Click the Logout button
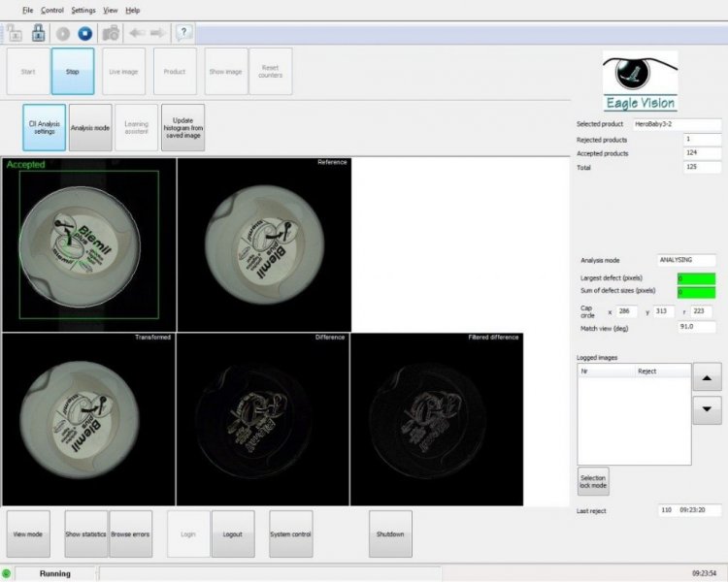The image size is (728, 582). [x=233, y=534]
